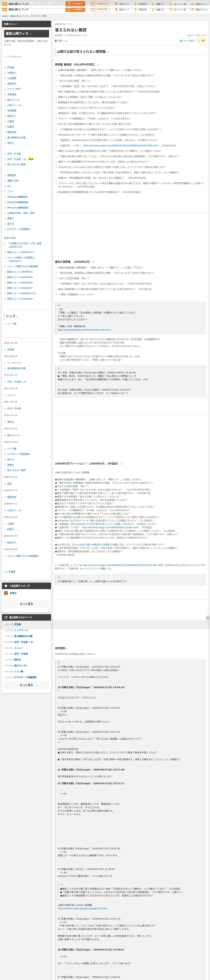Open 池田信夫 in the sidebar menu
Viewport: 210px width, 980px height.
[x=12, y=84]
